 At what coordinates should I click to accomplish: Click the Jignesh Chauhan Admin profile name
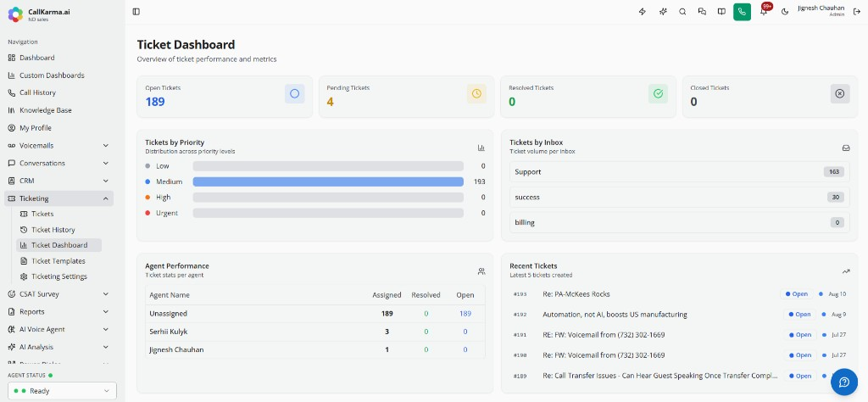point(821,10)
